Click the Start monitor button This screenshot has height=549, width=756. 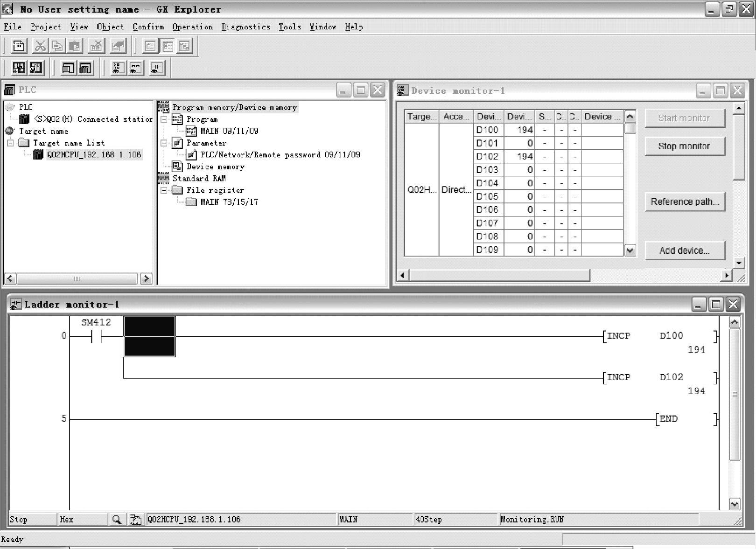(x=685, y=118)
